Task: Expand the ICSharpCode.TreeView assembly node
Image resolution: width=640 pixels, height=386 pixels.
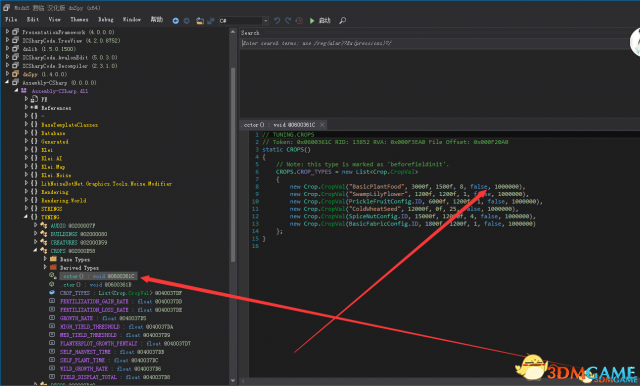Action: click(7, 40)
